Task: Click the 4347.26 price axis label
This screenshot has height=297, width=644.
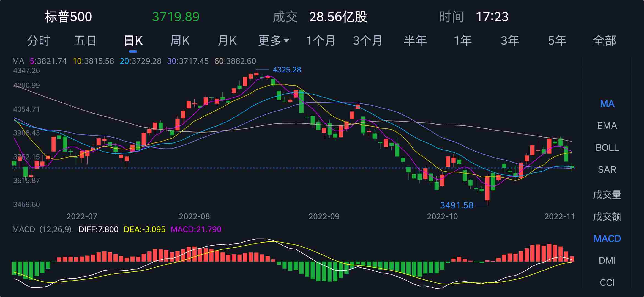Action: [x=26, y=71]
